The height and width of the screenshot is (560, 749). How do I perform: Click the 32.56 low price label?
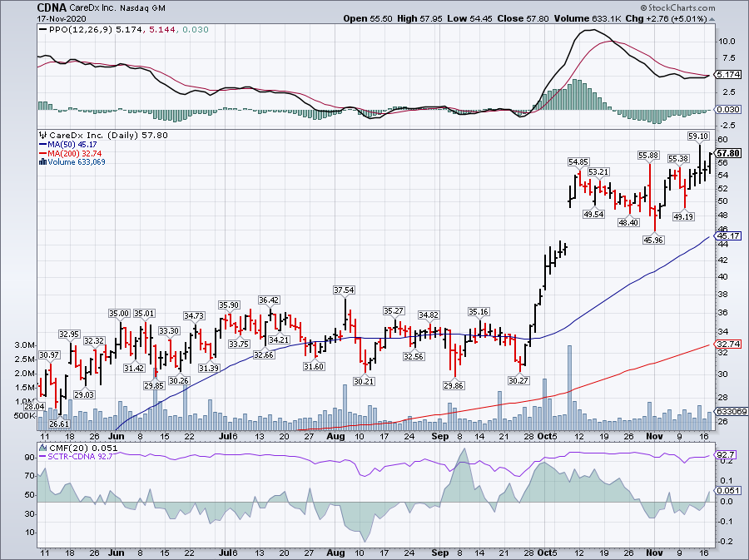pos(414,357)
